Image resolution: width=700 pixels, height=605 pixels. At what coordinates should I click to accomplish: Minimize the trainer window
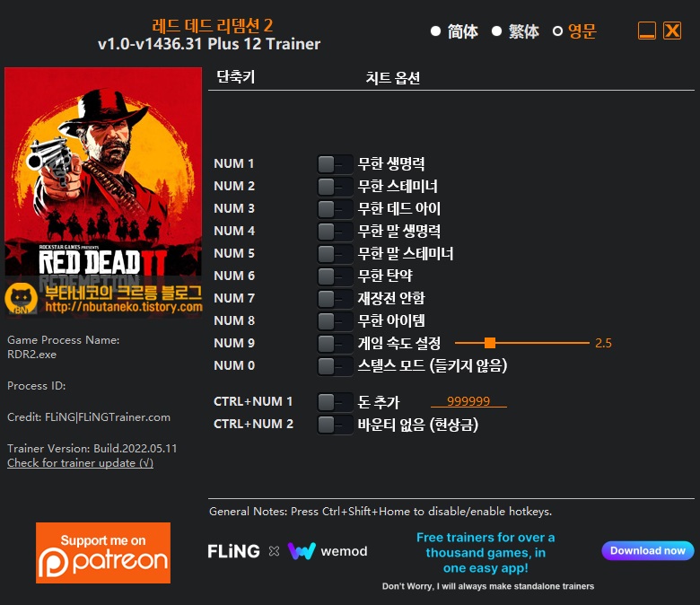(x=647, y=31)
